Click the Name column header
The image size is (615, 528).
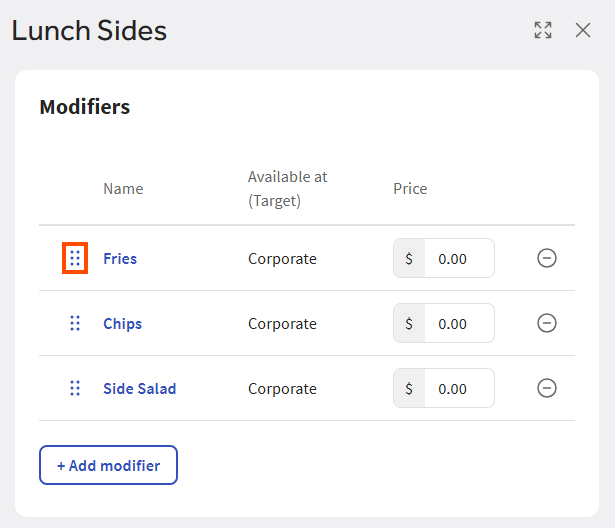pos(123,188)
